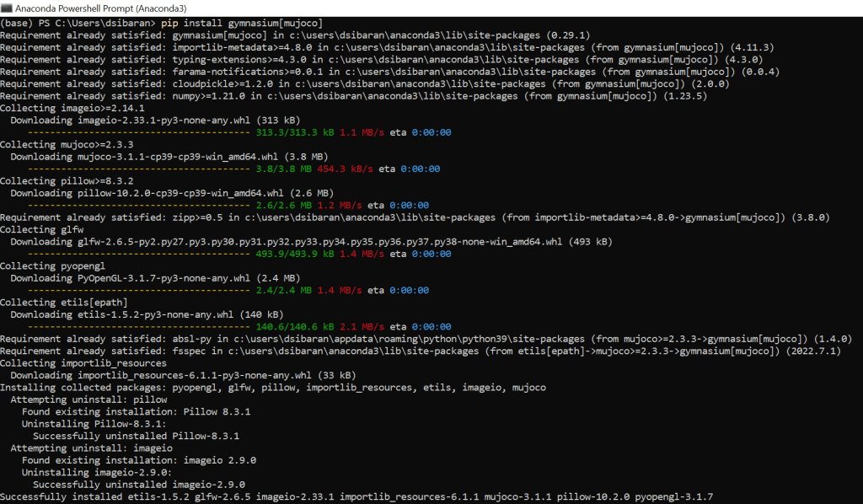Click the Attempting uninstall: pillow line
863x504 pixels.
[88, 399]
